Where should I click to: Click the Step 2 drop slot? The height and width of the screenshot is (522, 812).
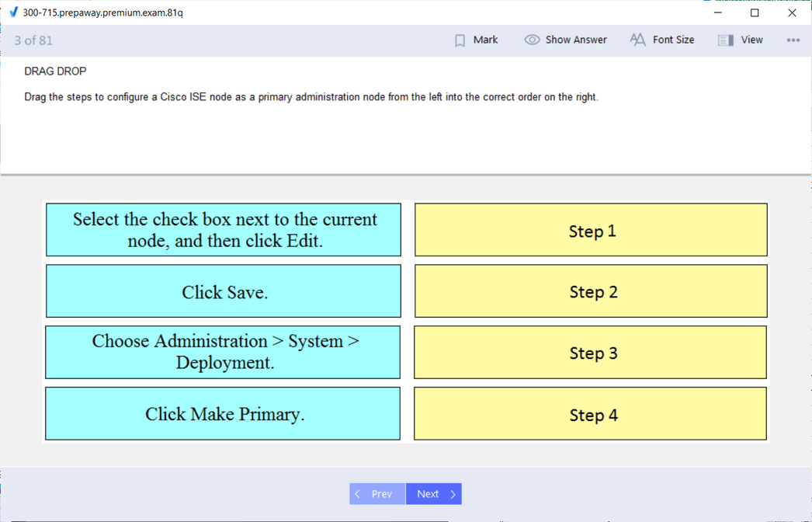pyautogui.click(x=591, y=291)
